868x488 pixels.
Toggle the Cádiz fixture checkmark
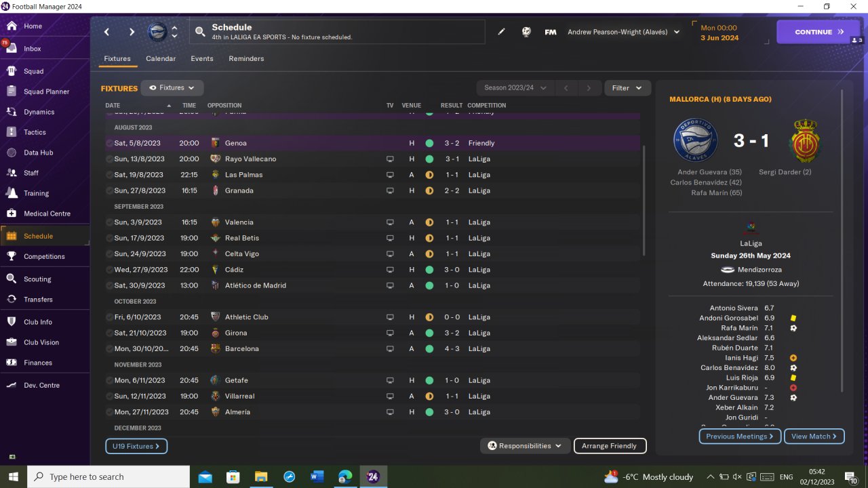[x=110, y=270]
